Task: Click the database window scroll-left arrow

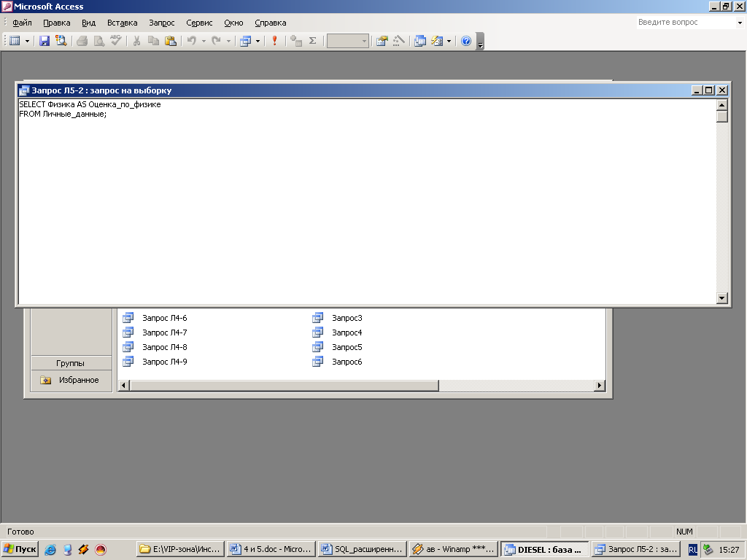Action: point(123,385)
